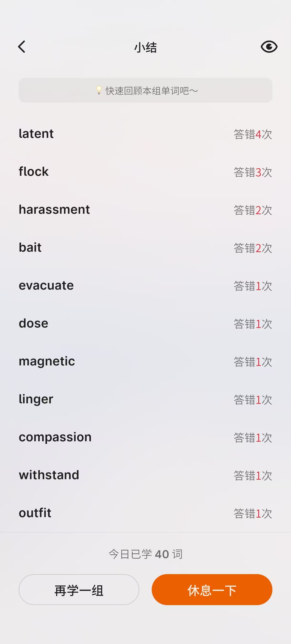
Task: Open the word "dose"
Action: click(33, 323)
